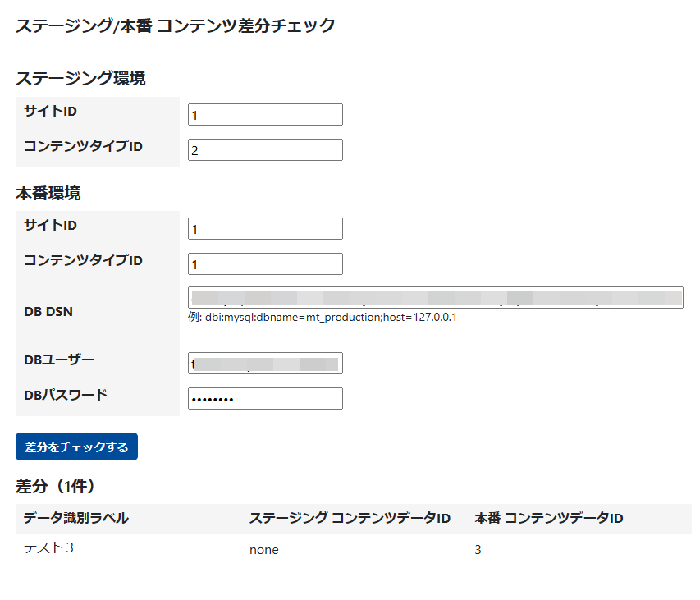Click the DB DSN label
Viewport: 700px width, 600px height.
point(48,311)
